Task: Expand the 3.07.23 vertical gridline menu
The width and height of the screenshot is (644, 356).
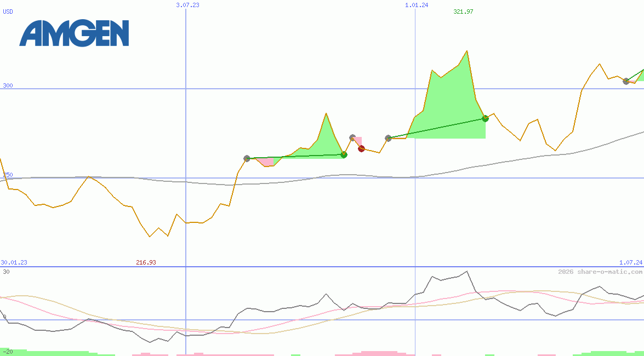Action: 187,5
